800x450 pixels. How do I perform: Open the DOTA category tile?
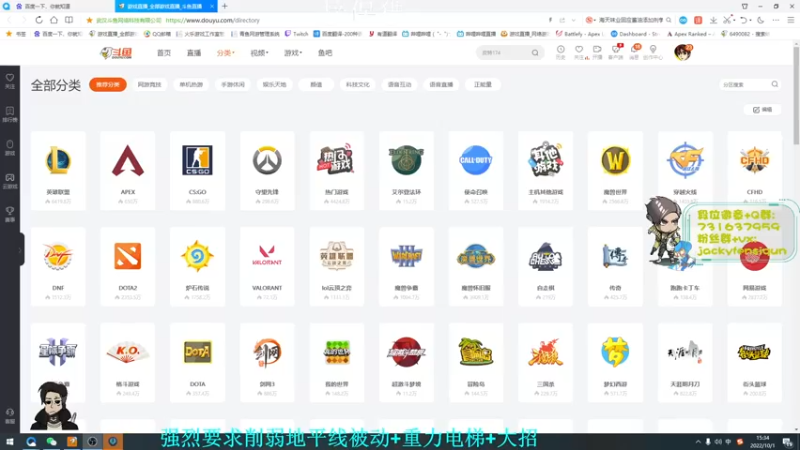pyautogui.click(x=197, y=362)
